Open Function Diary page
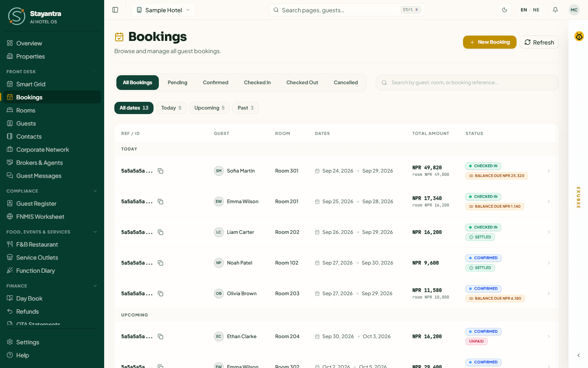The image size is (588, 368). coord(52,271)
